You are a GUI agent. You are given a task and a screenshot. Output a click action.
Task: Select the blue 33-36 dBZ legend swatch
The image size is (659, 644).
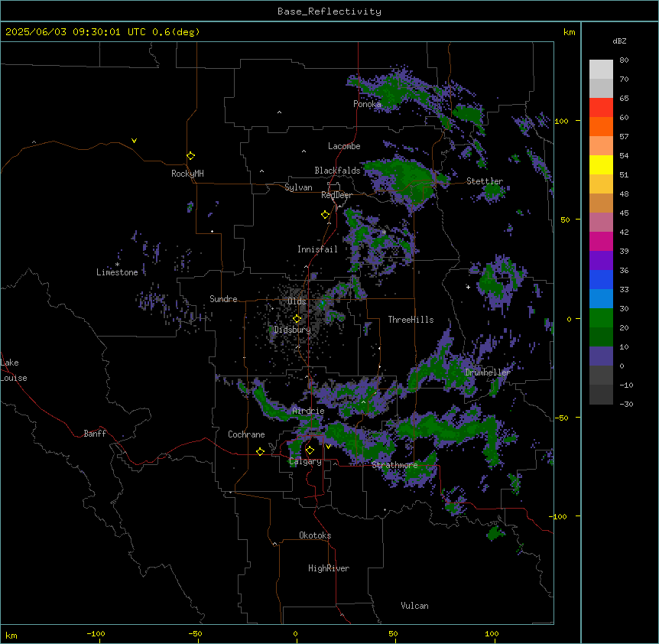click(x=601, y=279)
